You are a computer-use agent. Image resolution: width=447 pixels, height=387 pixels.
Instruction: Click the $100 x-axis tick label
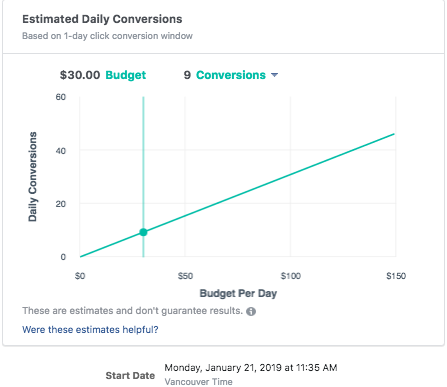coord(290,276)
